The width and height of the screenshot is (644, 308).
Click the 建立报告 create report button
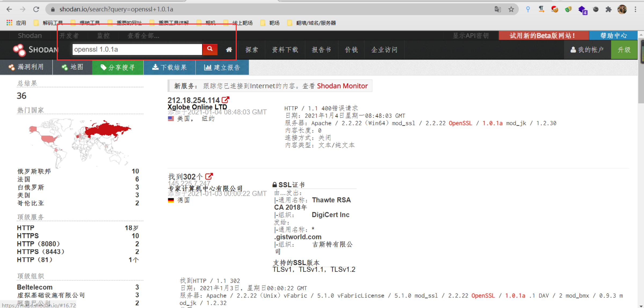[222, 67]
